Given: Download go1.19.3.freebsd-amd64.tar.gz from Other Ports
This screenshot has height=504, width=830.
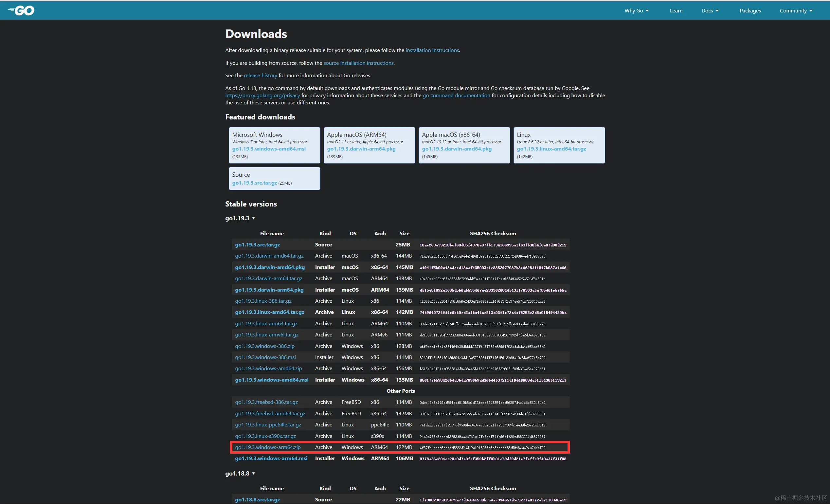Looking at the screenshot, I should click(x=270, y=413).
